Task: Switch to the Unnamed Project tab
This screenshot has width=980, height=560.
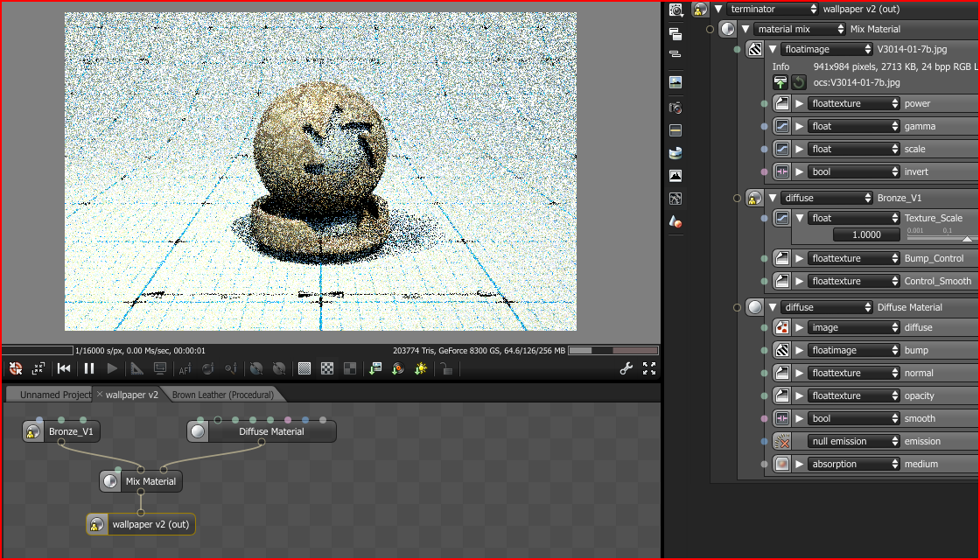Action: (x=54, y=395)
